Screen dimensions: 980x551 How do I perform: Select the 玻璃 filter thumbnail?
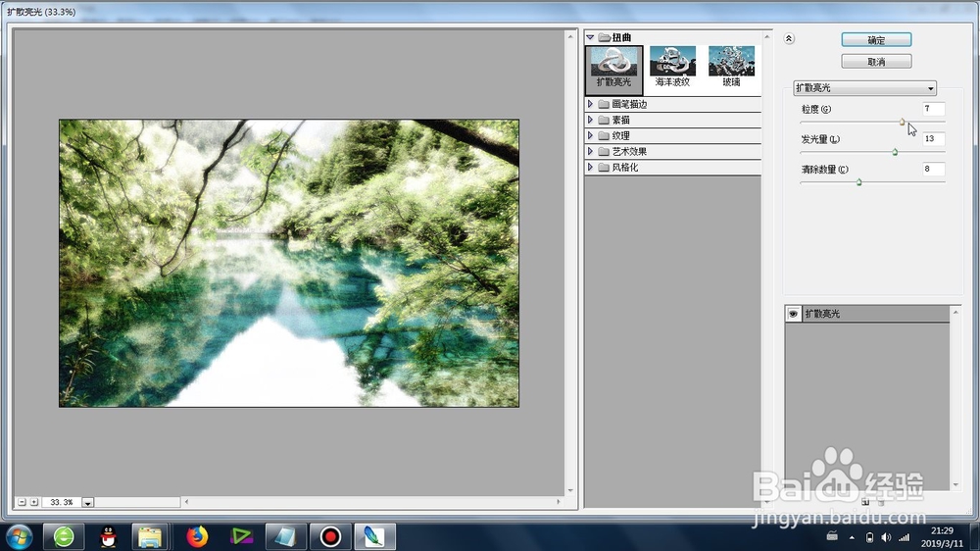pyautogui.click(x=731, y=67)
